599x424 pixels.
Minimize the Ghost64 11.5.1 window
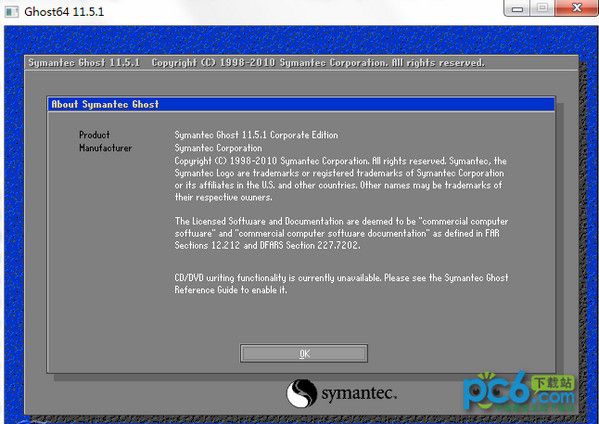[x=517, y=8]
